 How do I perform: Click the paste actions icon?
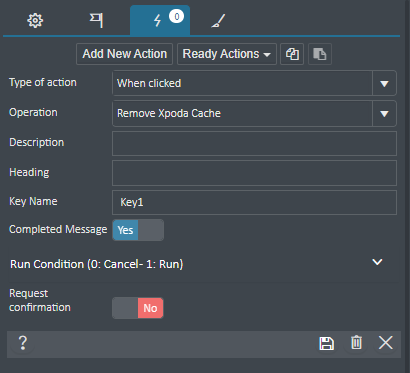(x=320, y=54)
